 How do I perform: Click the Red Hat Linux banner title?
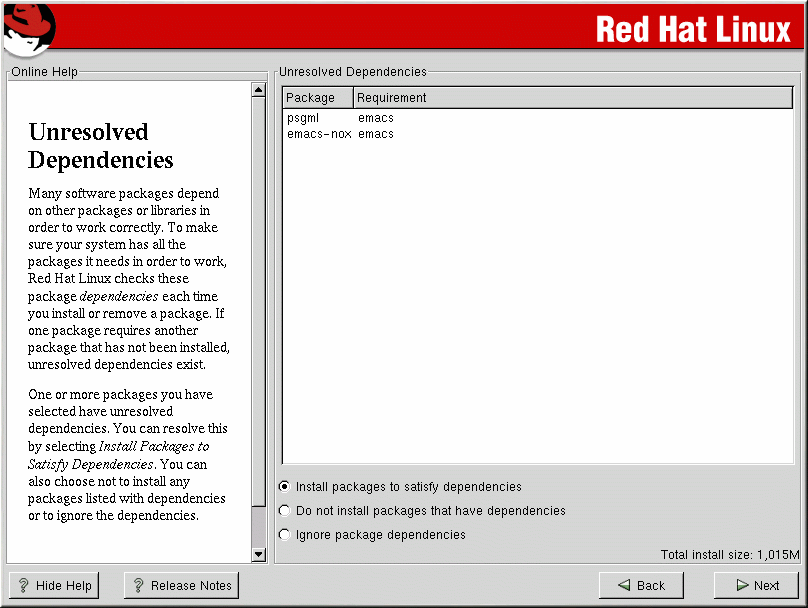coord(693,29)
